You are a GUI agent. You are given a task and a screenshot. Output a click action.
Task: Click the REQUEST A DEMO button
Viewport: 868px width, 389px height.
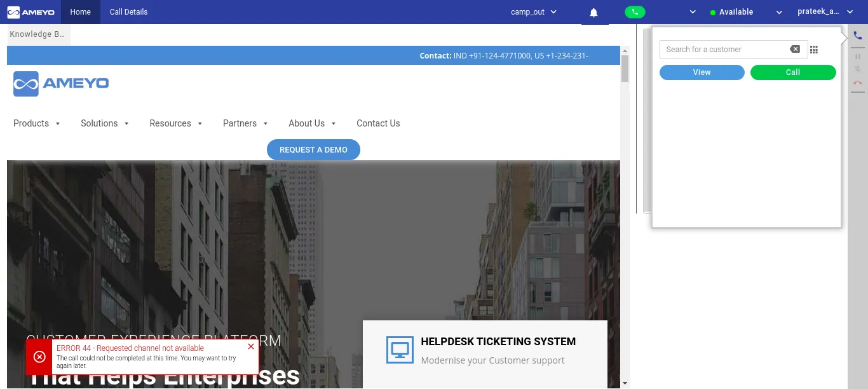click(313, 150)
